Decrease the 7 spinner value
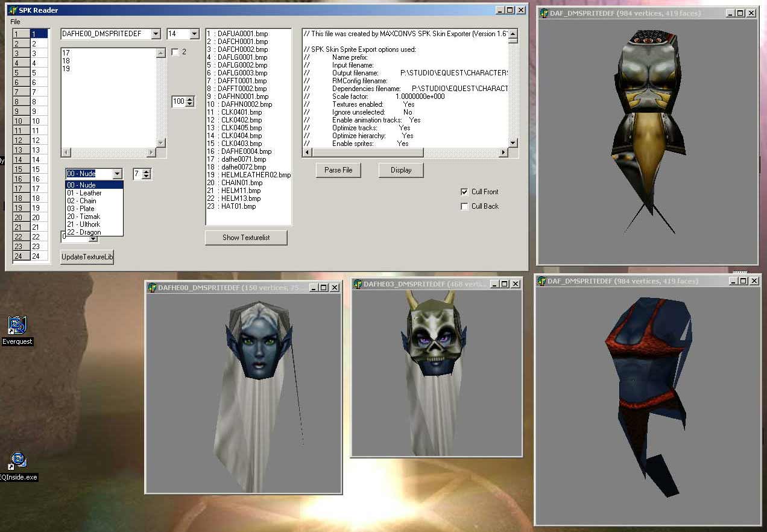 tap(147, 177)
